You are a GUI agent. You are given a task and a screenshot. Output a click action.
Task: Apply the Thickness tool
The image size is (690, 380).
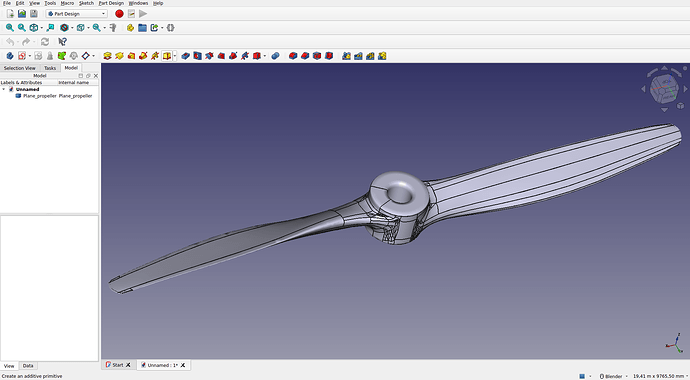(x=329, y=56)
